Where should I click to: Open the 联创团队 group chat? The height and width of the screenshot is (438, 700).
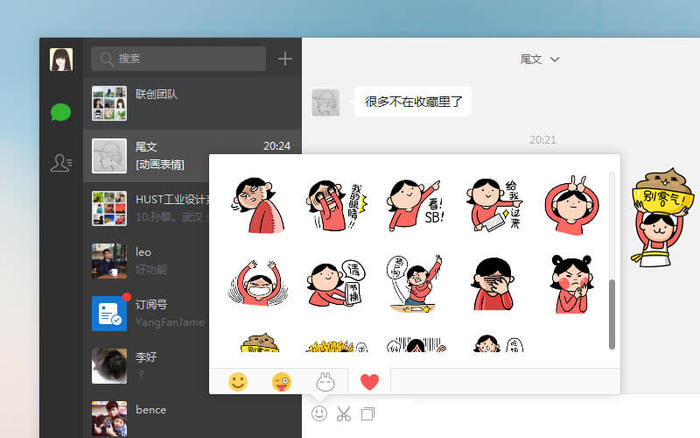pyautogui.click(x=192, y=103)
